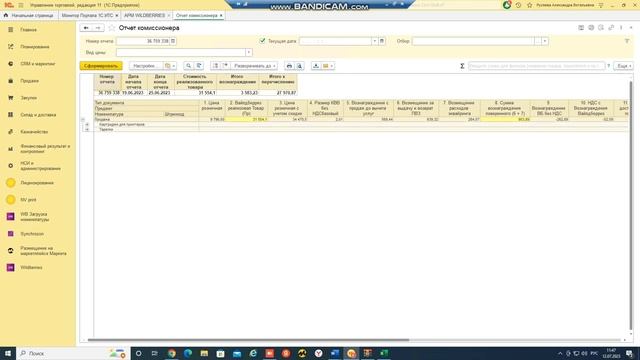Viewport: 640px width, 360px height.
Task: Click the collapse all groups icon
Action: [x=216, y=66]
